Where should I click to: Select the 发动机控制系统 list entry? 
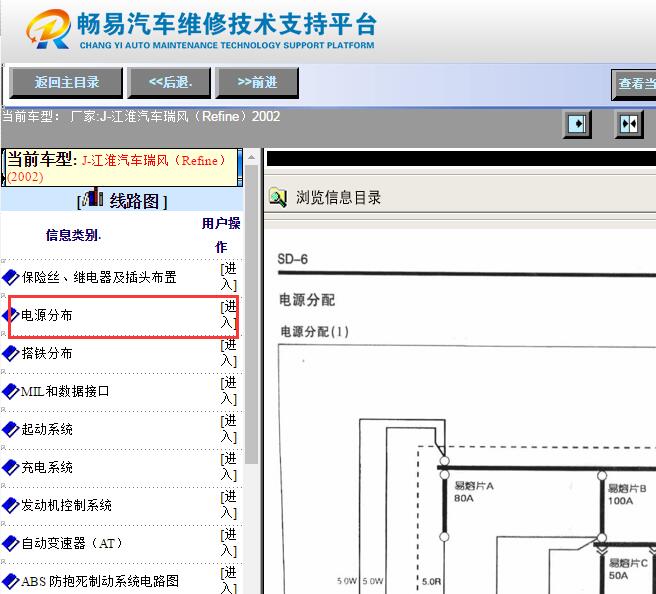(66, 505)
